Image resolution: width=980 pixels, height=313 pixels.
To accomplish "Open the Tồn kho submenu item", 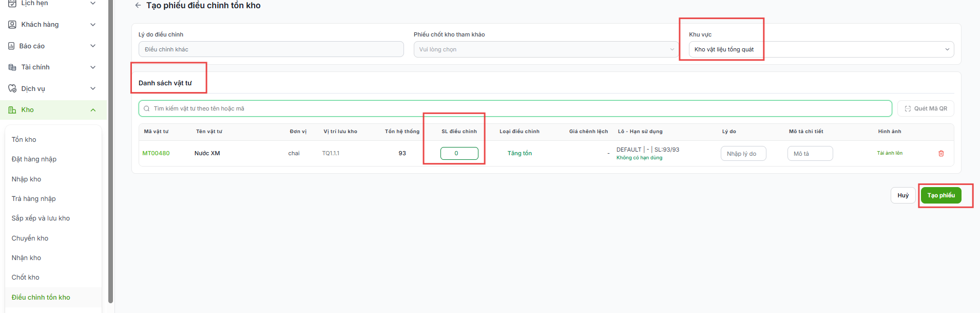I will (24, 139).
